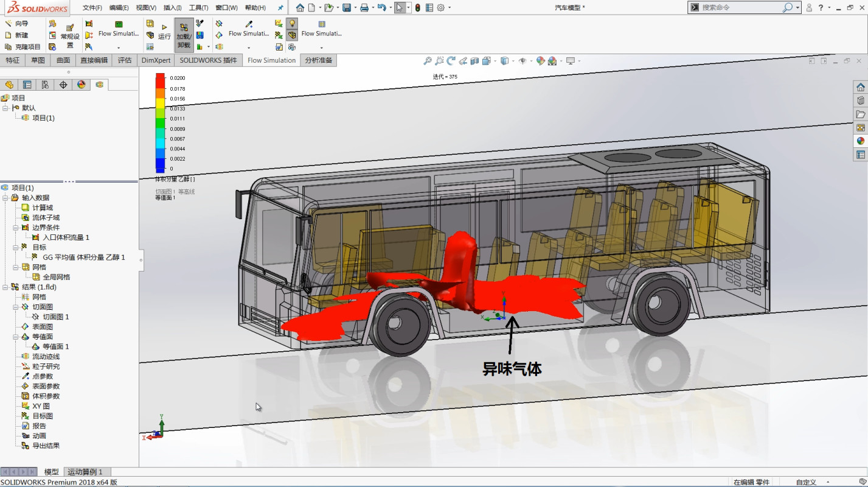
Task: Open the 文件(F) menu
Action: point(92,8)
